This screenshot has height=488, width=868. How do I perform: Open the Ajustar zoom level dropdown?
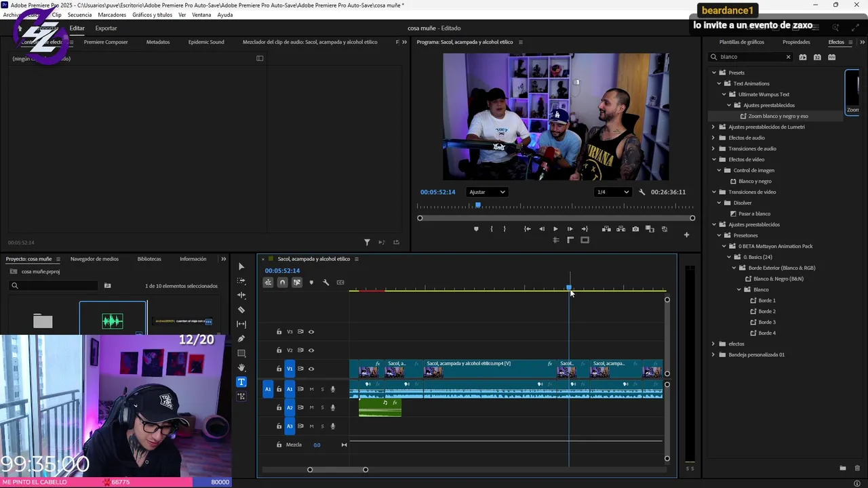point(487,192)
